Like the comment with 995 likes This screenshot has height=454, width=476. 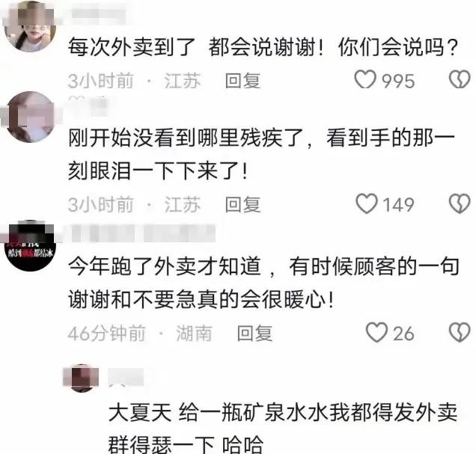(365, 80)
